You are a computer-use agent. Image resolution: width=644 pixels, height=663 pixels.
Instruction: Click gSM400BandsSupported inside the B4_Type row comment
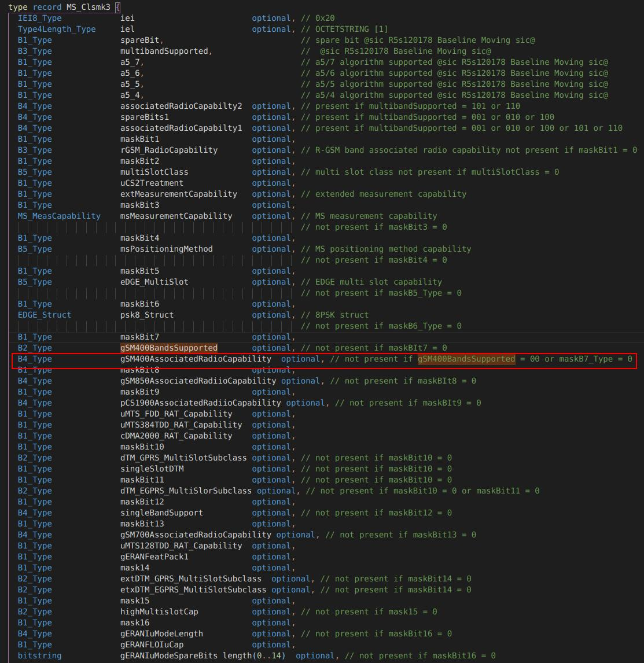[466, 359]
